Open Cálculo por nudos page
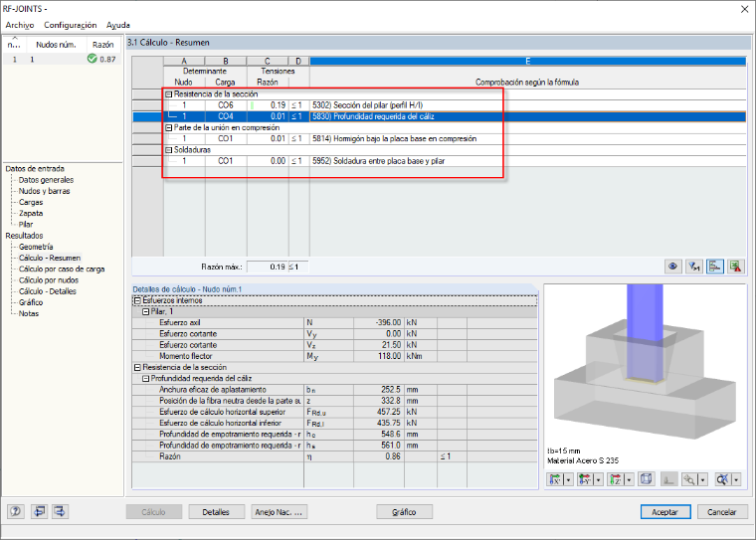 [x=49, y=280]
